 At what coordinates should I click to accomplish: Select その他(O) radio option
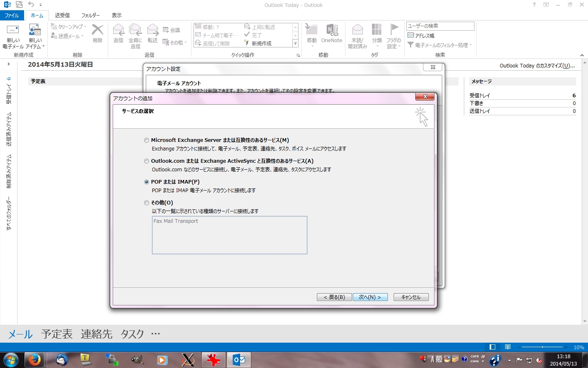click(147, 203)
